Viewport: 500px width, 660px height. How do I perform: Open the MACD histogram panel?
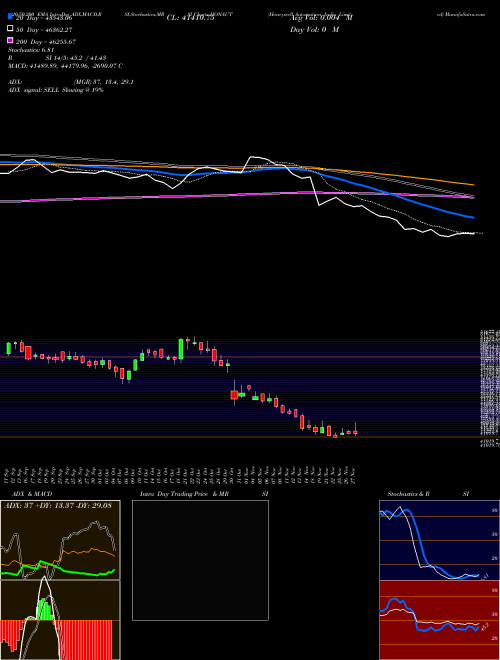click(60, 620)
